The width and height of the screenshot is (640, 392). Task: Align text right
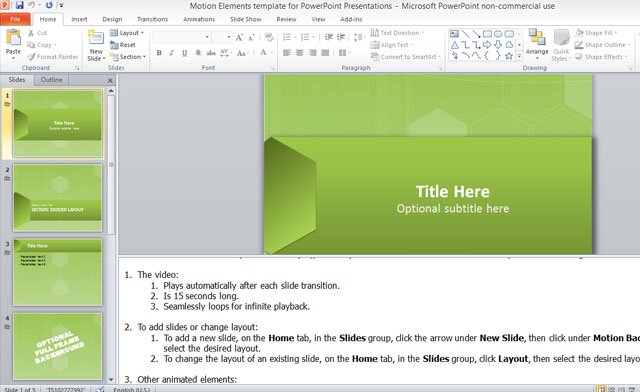point(313,53)
